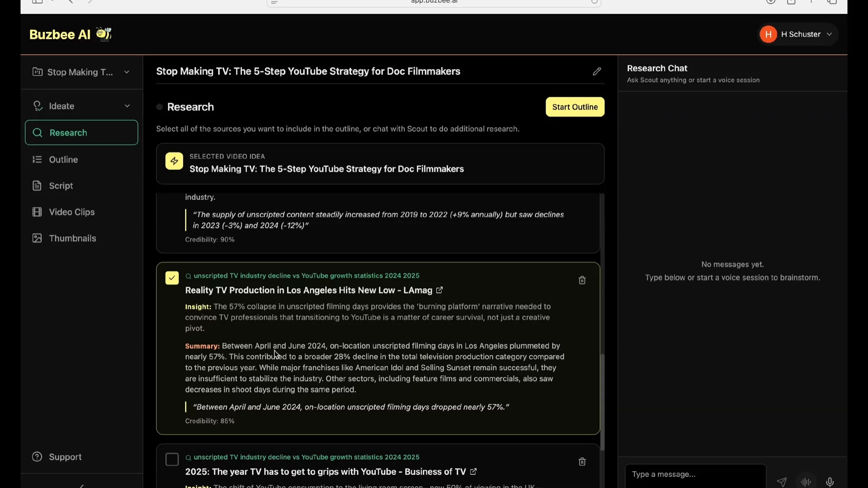Click the 'SELECTED VIDEO IDEA' label
The image size is (868, 488).
pos(227,156)
